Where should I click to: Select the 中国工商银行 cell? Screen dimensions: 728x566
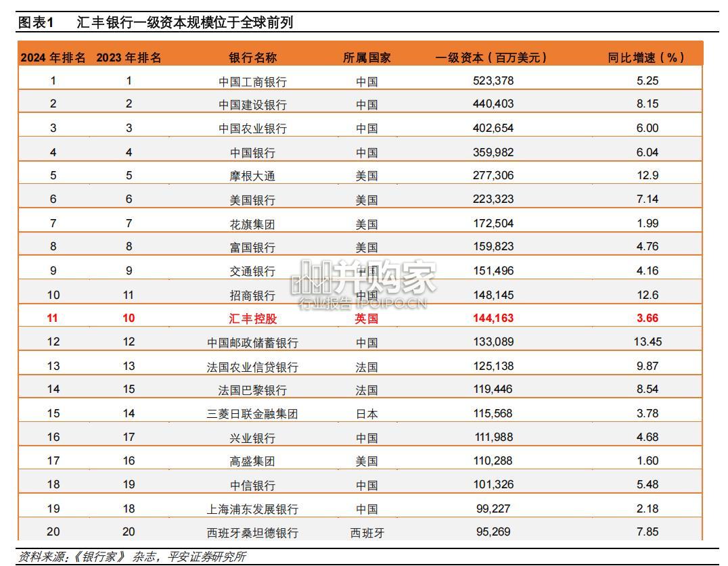pos(252,82)
